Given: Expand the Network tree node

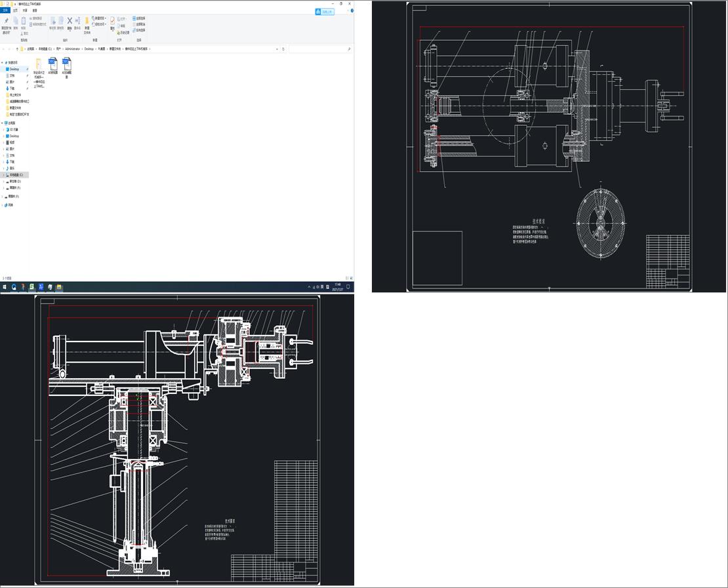Looking at the screenshot, I should coord(2,205).
